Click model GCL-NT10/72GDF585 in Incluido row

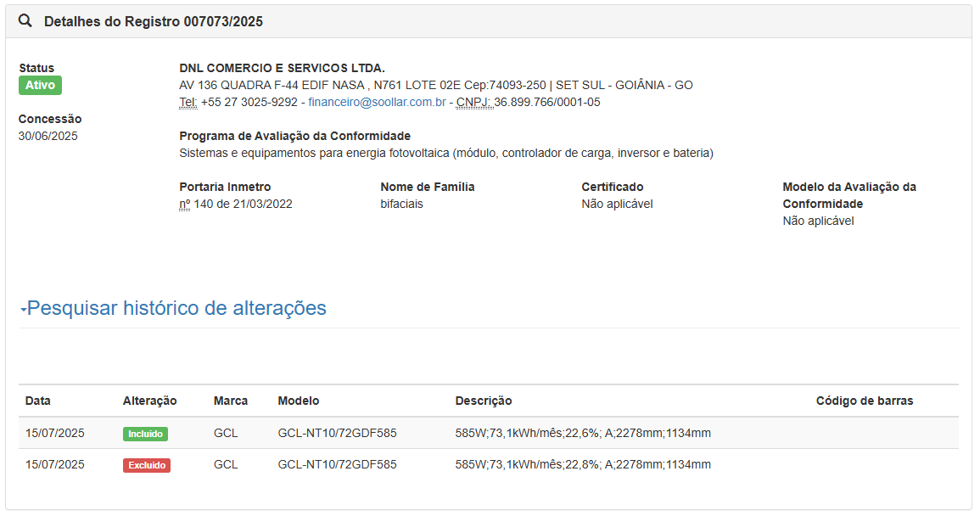point(338,433)
